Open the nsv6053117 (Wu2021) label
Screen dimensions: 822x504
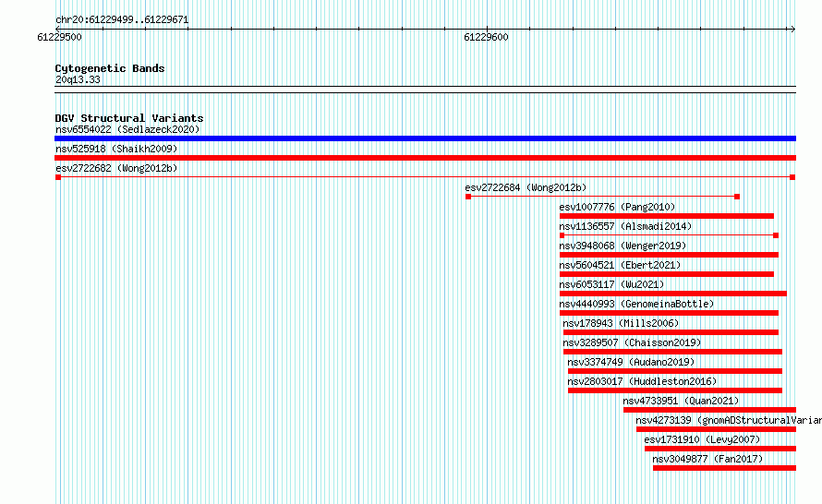pyautogui.click(x=611, y=284)
